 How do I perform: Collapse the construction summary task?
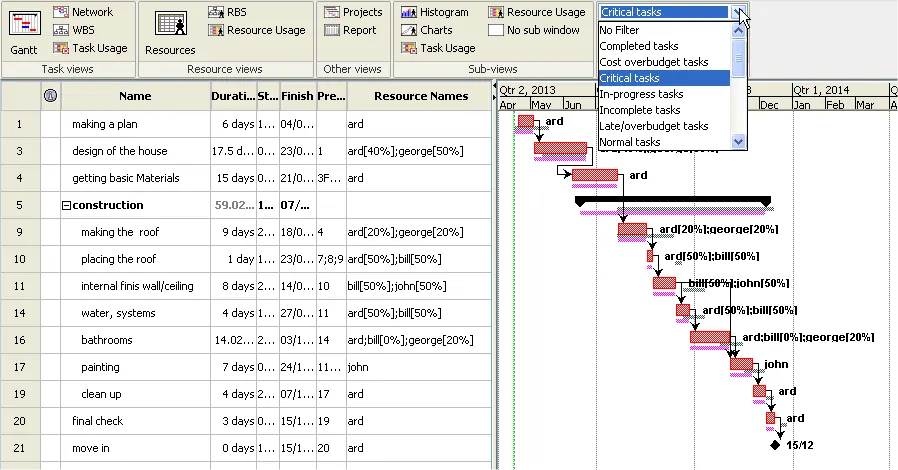coord(66,206)
